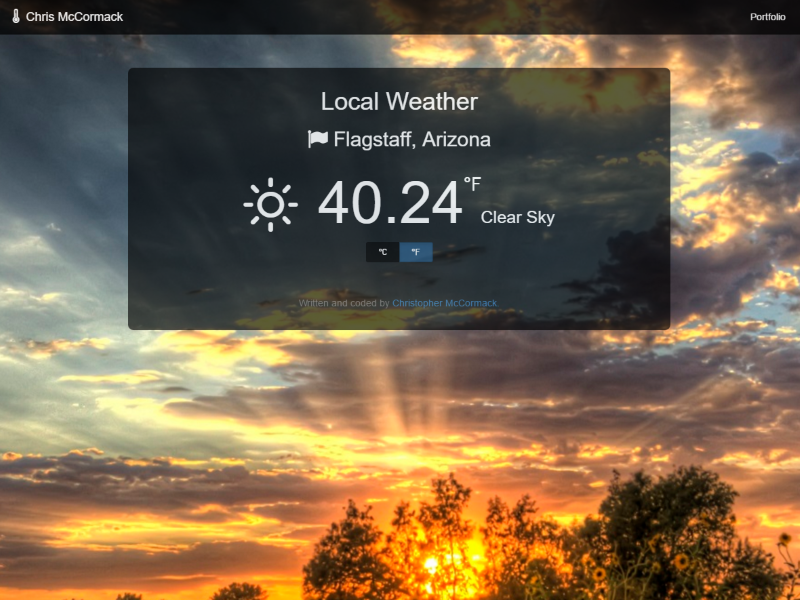This screenshot has height=600, width=800.
Task: Click the Clear Sky condition label
Action: point(517,218)
